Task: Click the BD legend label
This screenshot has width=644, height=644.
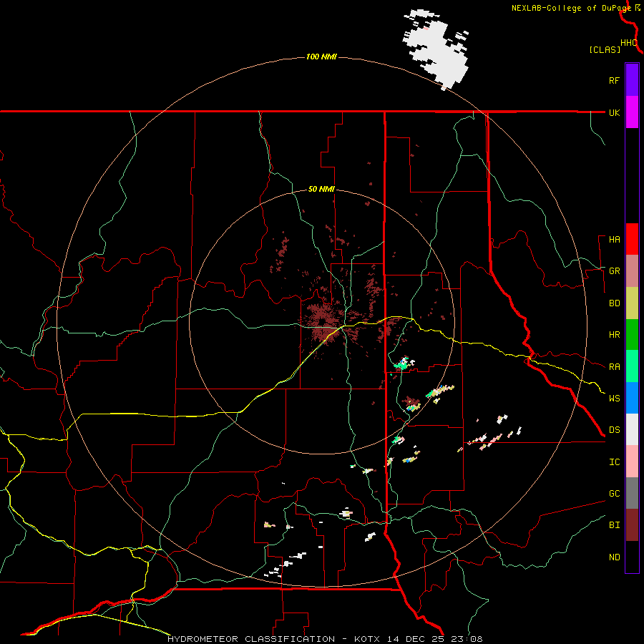Action: [x=614, y=303]
